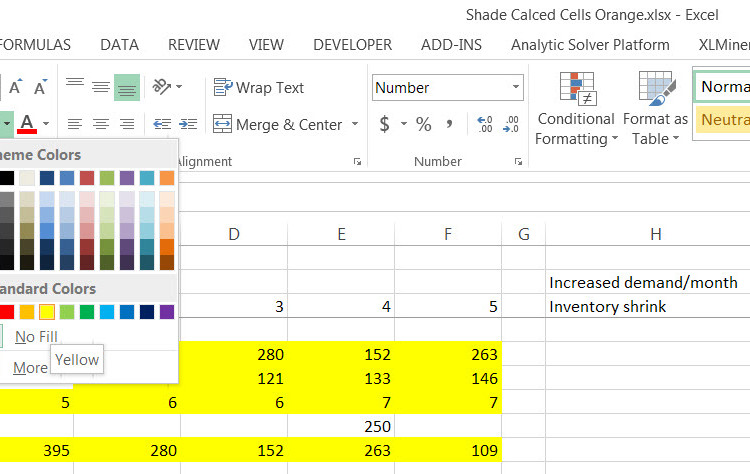Open the Font Color dropdown arrow
This screenshot has width=750, height=474.
click(x=46, y=125)
